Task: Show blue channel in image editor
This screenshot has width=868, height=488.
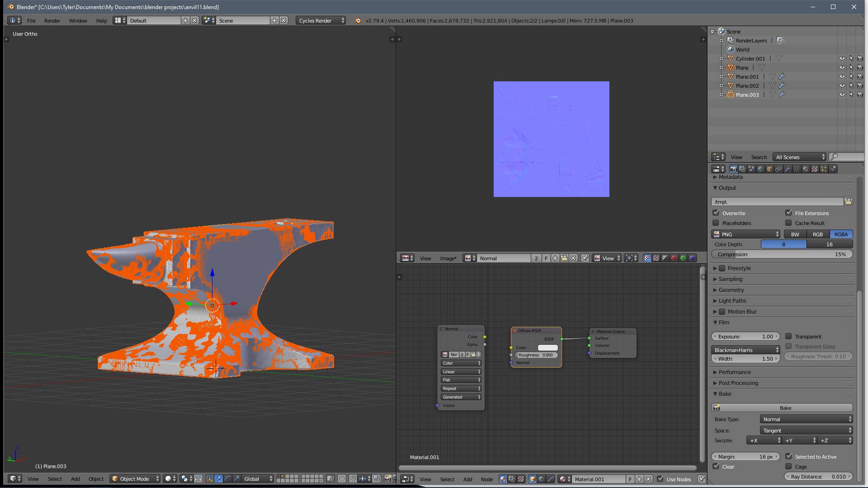Action: tap(692, 258)
